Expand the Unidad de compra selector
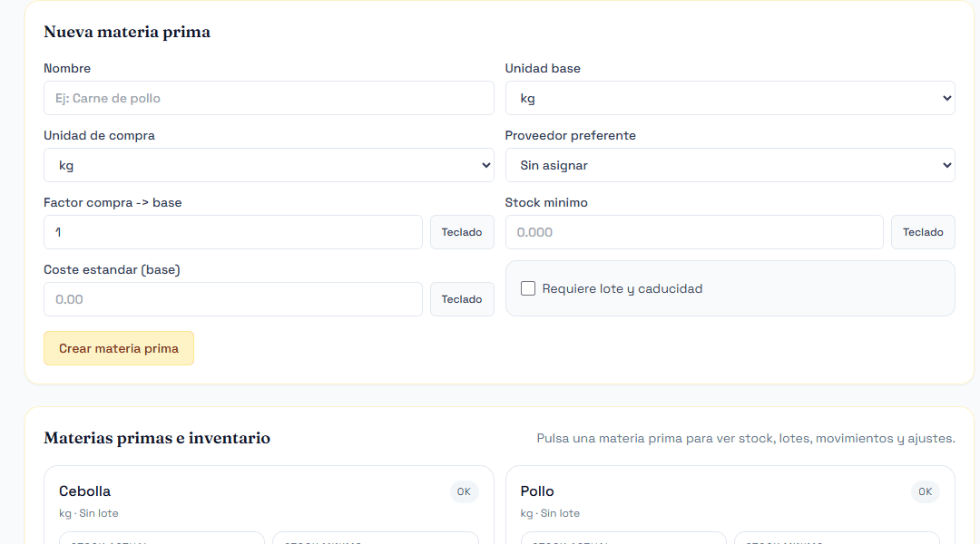This screenshot has height=544, width=980. (x=269, y=165)
